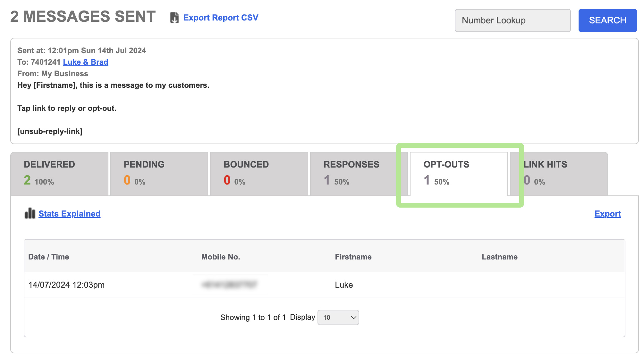
Task: Open the Stats Explained link
Action: (69, 214)
